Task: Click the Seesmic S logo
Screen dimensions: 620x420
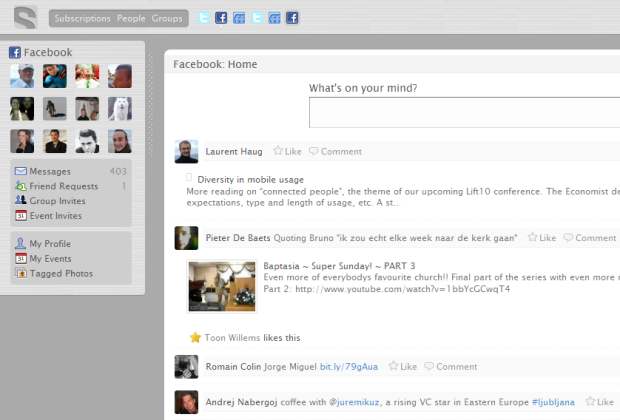Action: click(x=26, y=17)
